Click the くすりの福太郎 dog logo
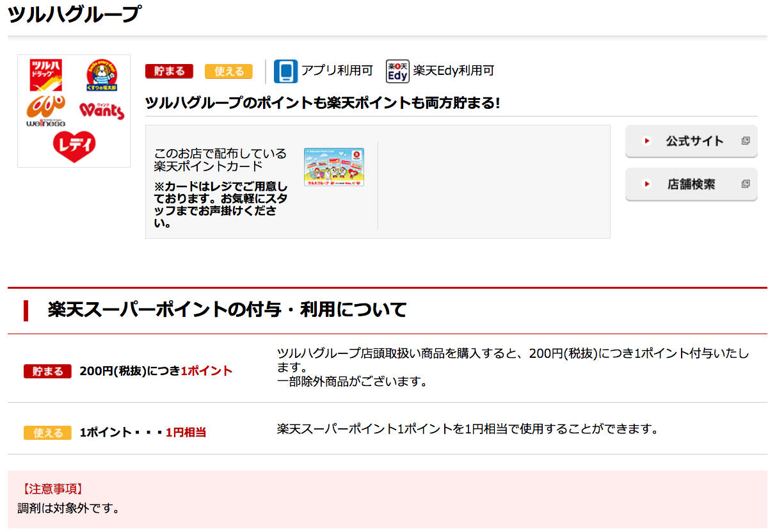Viewport: 784px width, 532px height. 102,76
